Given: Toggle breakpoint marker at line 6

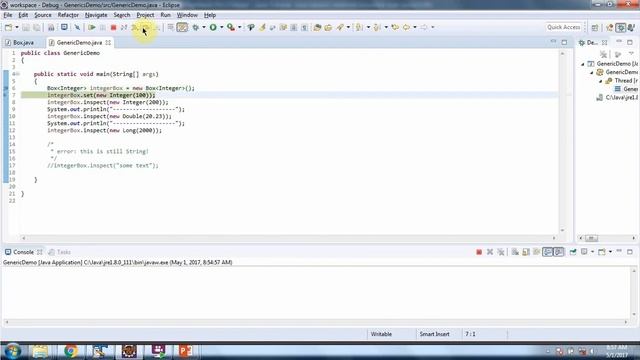Looking at the screenshot, I should (6, 88).
